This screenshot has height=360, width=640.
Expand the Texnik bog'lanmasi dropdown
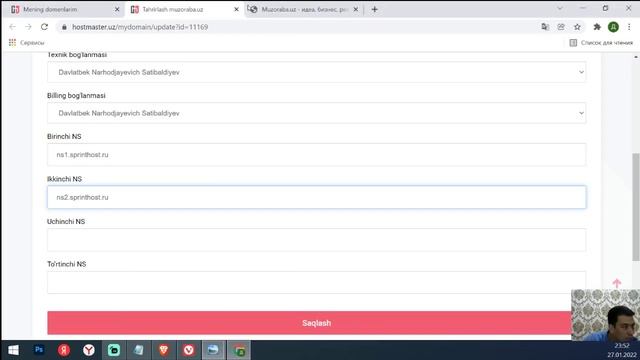pyautogui.click(x=316, y=72)
